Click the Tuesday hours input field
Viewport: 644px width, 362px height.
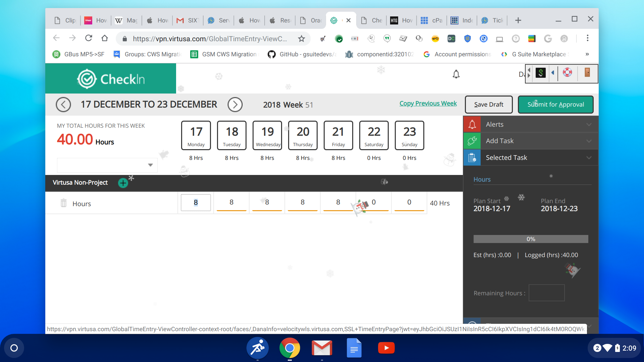tap(231, 202)
